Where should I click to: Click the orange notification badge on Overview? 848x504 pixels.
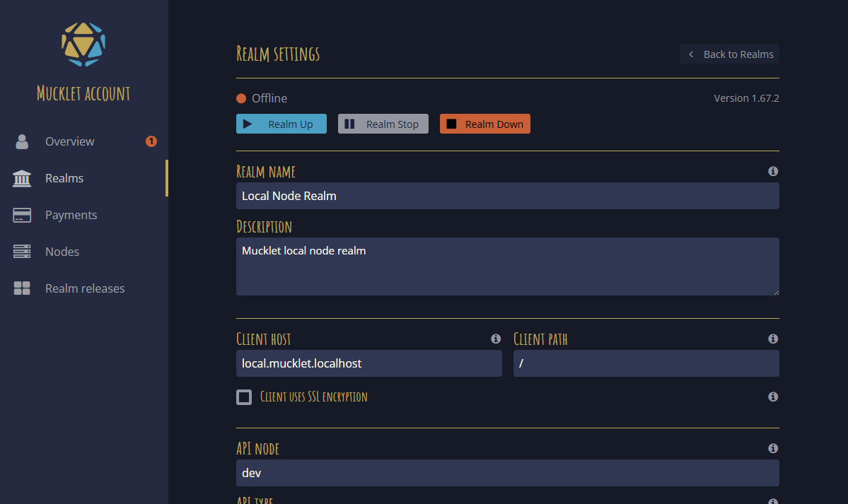(x=151, y=141)
